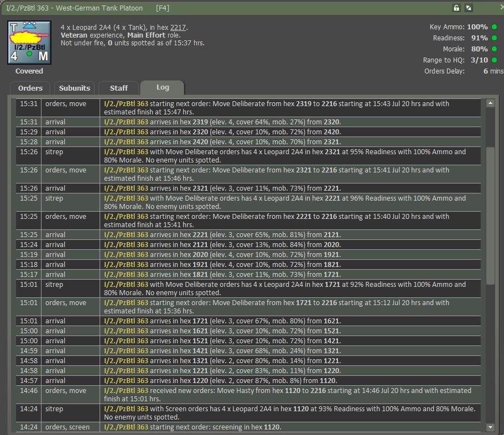Click the 14:57 time cell

tap(29, 381)
